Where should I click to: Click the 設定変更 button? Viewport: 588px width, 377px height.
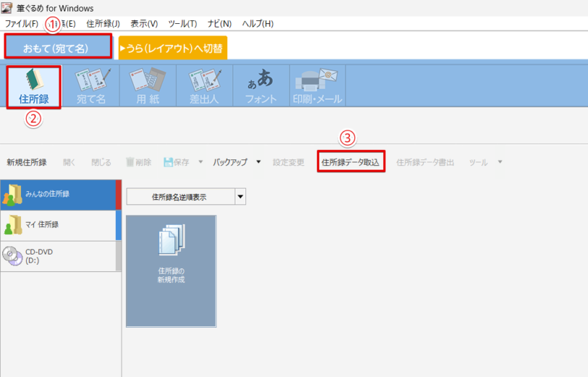click(x=288, y=162)
